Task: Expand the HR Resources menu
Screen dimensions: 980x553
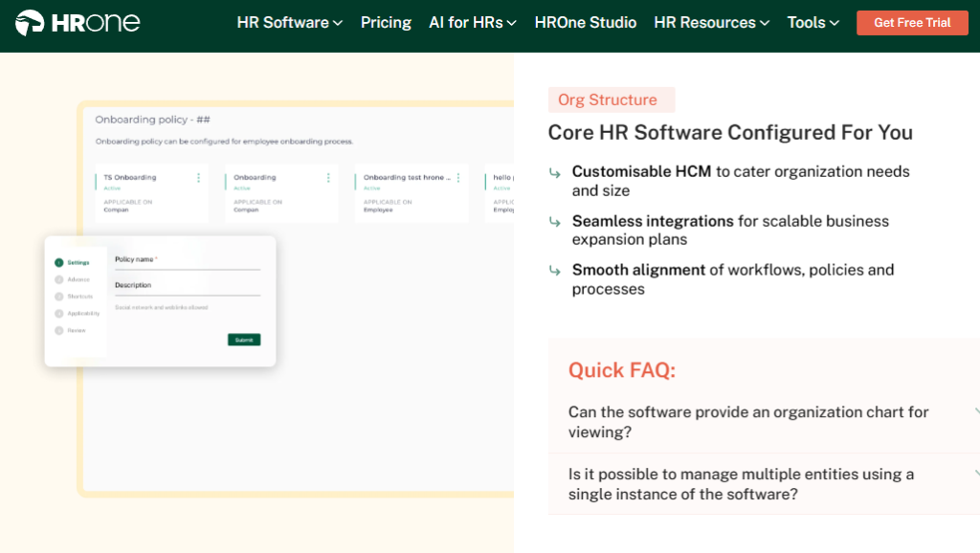Action: (x=711, y=23)
